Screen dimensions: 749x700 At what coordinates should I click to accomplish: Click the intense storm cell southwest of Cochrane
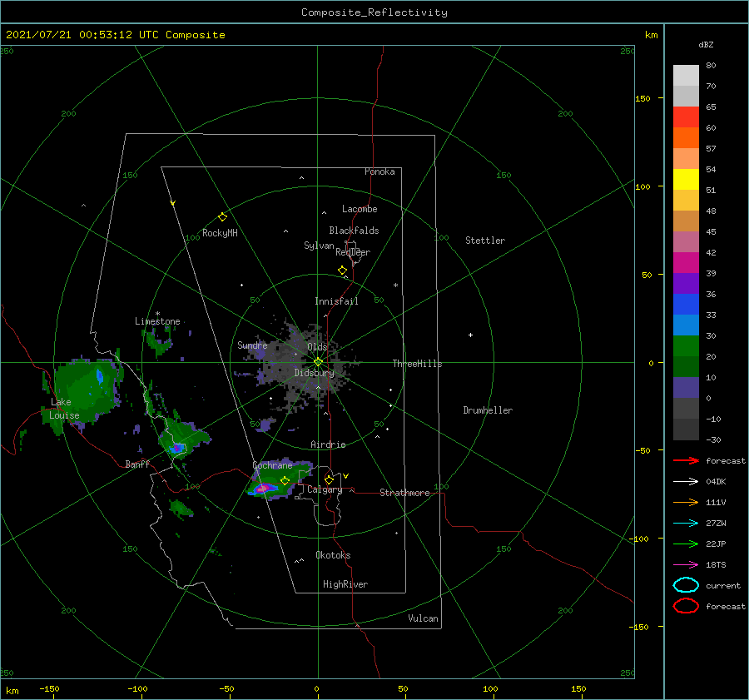coord(262,489)
